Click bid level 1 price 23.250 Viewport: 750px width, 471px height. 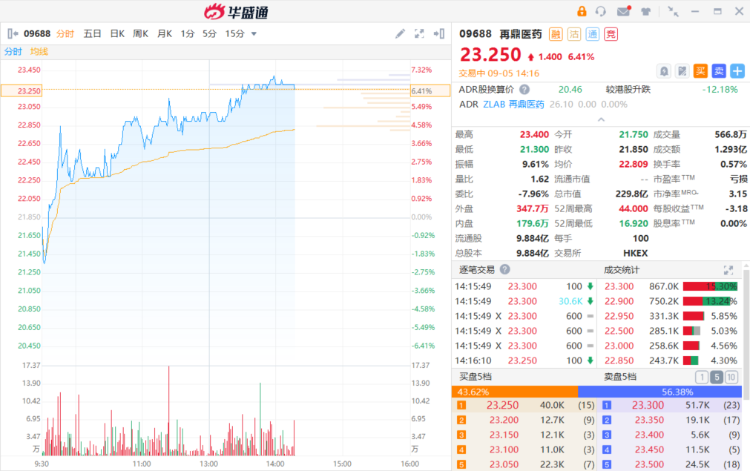point(502,405)
